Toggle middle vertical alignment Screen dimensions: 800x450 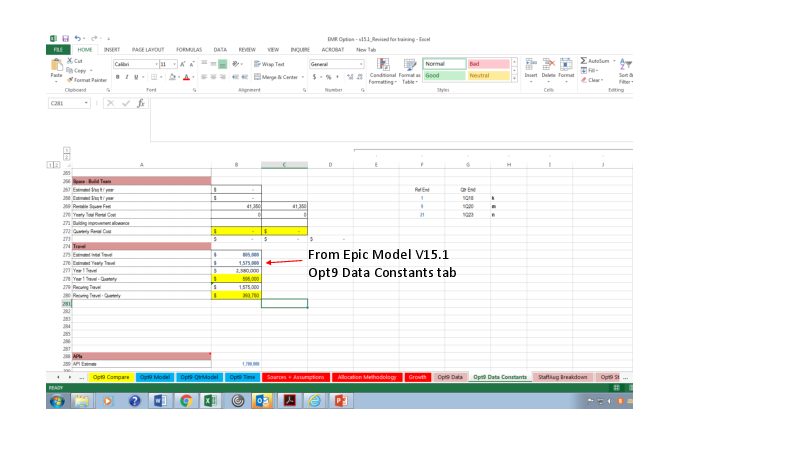click(x=213, y=64)
